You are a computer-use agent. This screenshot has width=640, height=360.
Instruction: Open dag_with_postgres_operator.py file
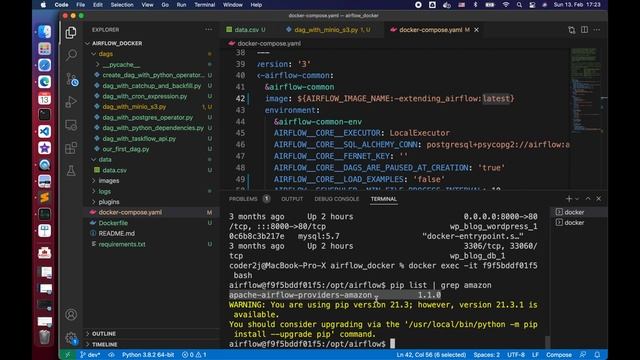click(x=148, y=118)
